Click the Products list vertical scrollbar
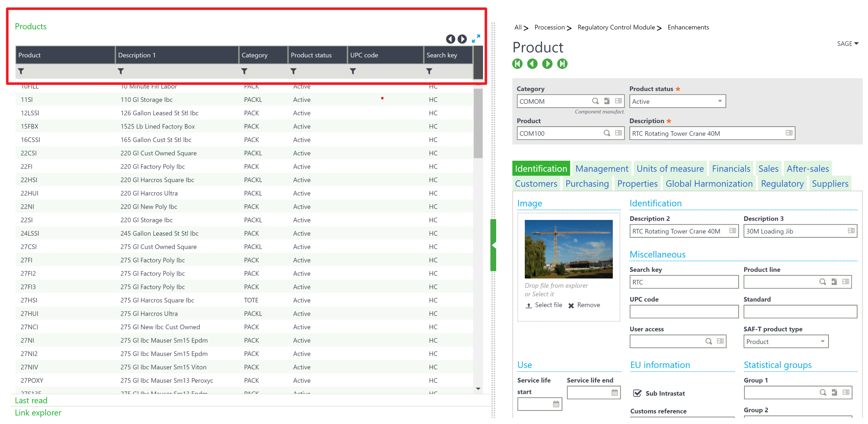This screenshot has width=868, height=424. click(x=478, y=124)
